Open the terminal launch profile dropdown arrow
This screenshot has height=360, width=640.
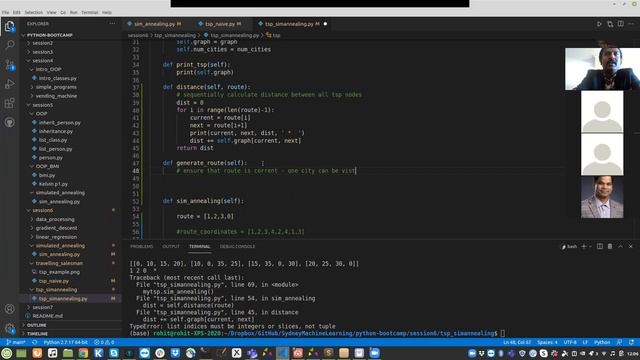coord(590,246)
